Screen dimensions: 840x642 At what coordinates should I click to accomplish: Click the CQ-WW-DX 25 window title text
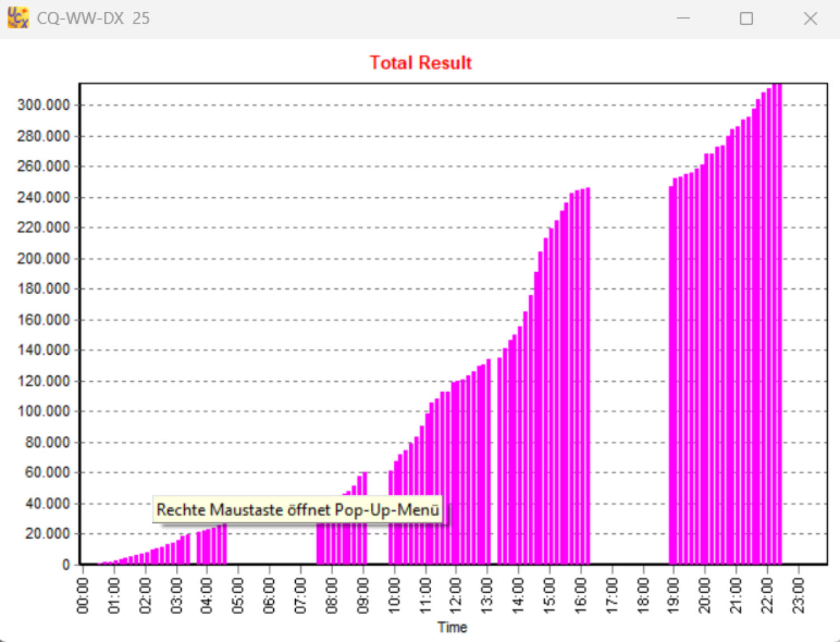[x=93, y=18]
